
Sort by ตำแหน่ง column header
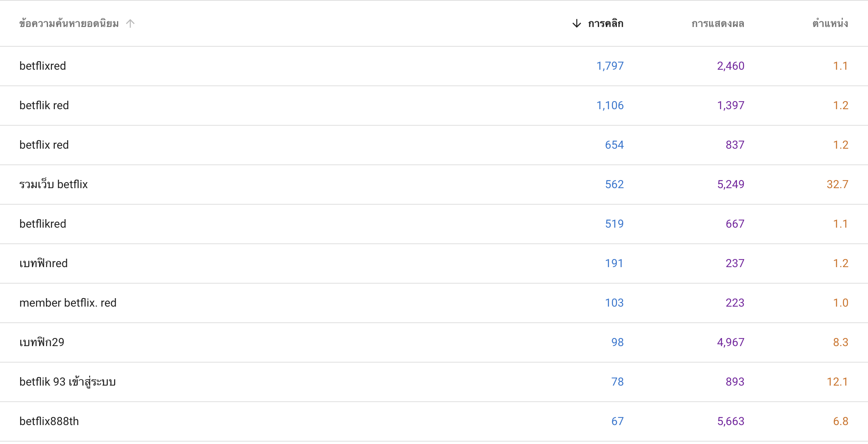(830, 24)
